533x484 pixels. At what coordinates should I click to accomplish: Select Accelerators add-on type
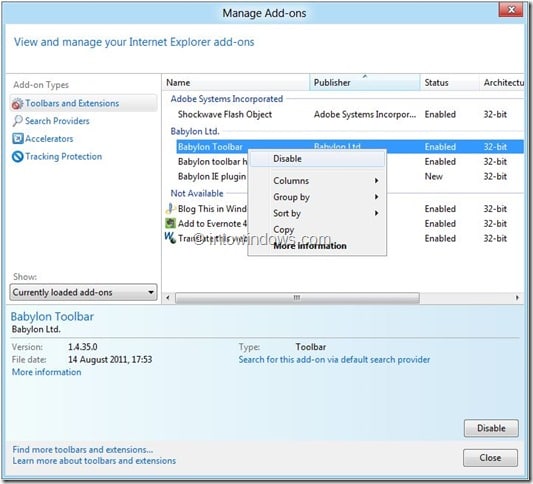tap(43, 139)
